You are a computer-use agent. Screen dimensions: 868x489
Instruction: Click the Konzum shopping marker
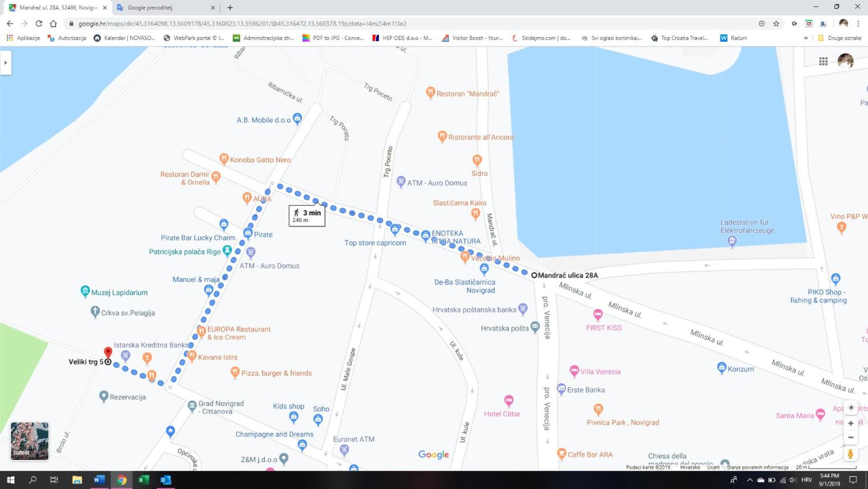[721, 368]
